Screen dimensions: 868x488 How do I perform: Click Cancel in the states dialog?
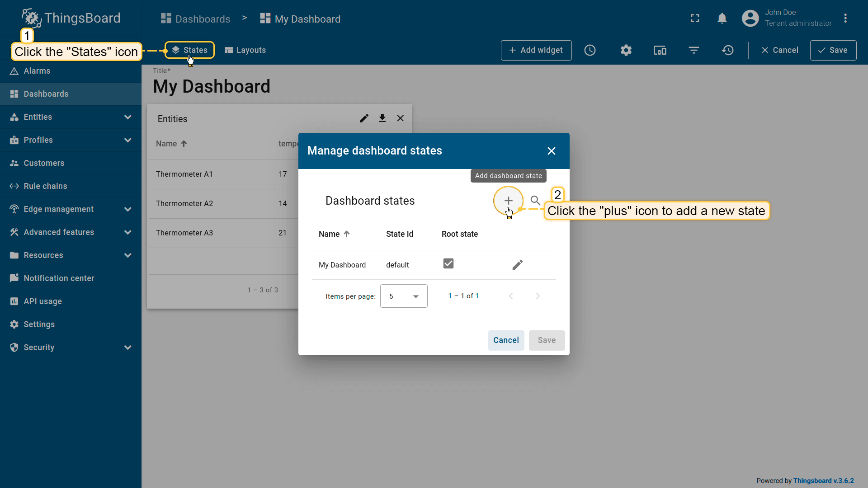point(506,340)
